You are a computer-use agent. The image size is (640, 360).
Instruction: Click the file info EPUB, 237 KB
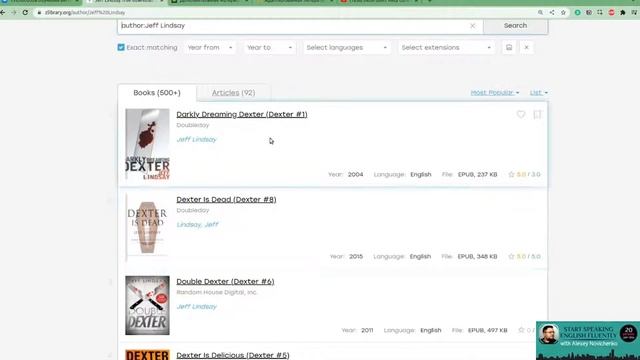478,174
